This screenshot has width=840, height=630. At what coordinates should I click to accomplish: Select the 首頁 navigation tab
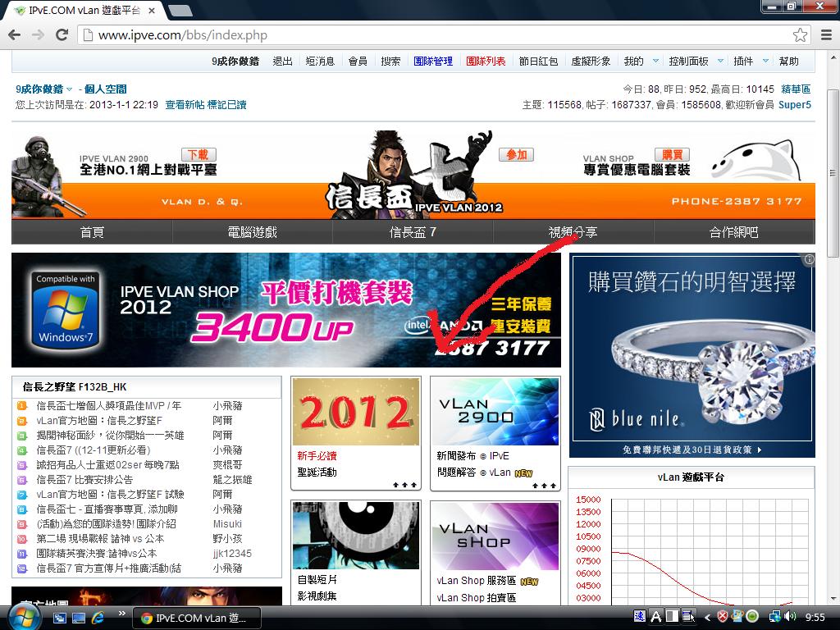[92, 232]
